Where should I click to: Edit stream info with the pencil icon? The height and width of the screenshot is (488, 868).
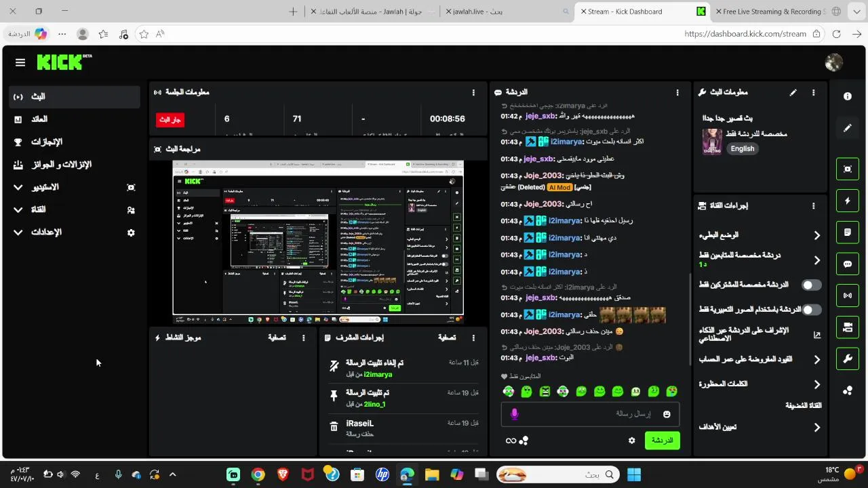pyautogui.click(x=793, y=92)
